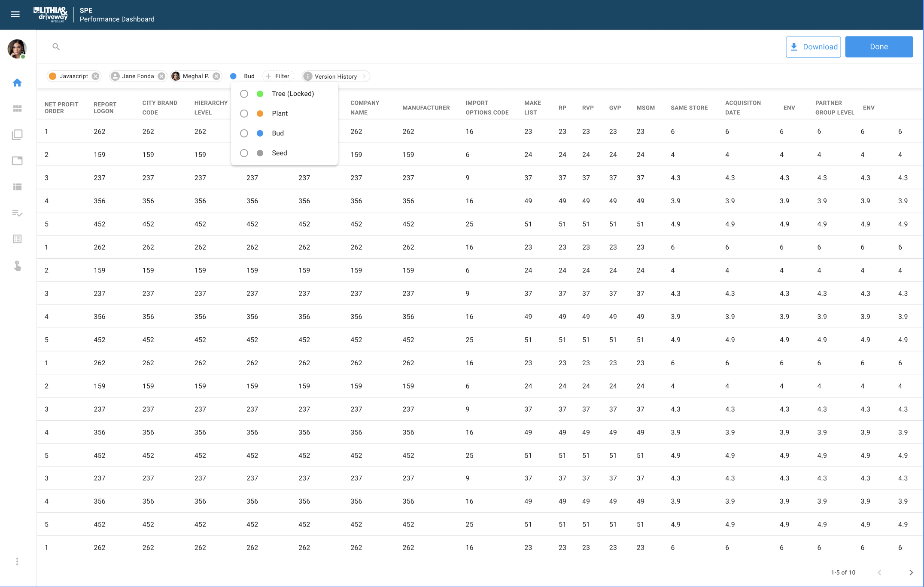Click the home icon in sidebar
This screenshot has height=587, width=924.
(x=17, y=83)
